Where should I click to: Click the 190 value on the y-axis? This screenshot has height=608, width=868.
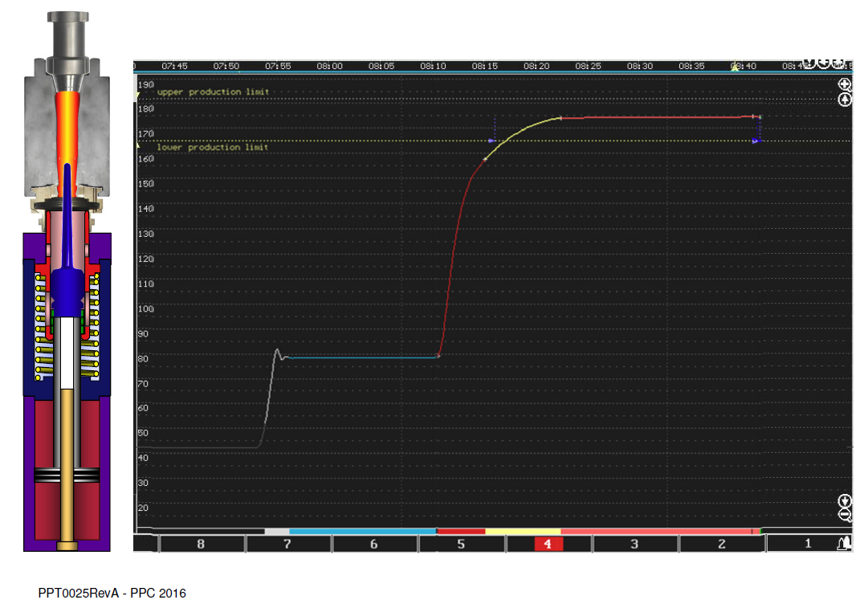(145, 84)
